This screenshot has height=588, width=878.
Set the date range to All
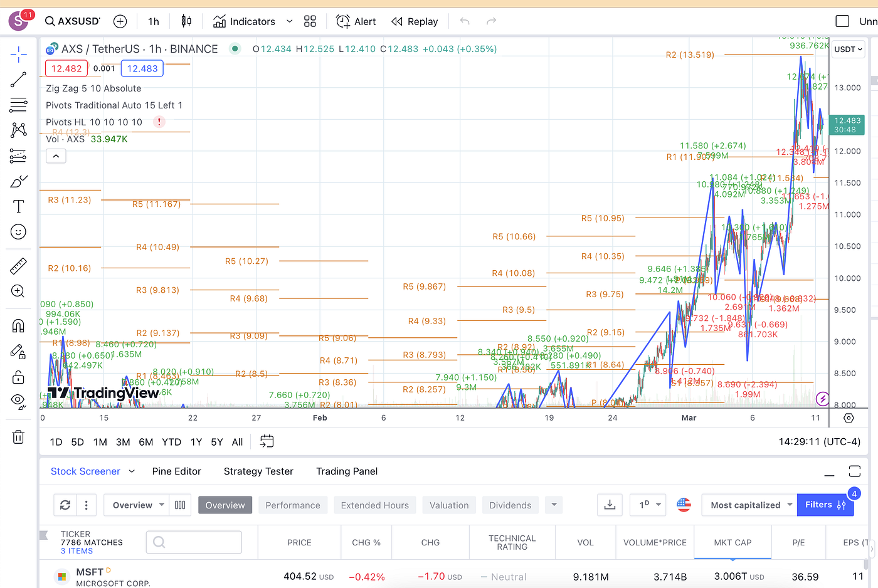[237, 442]
